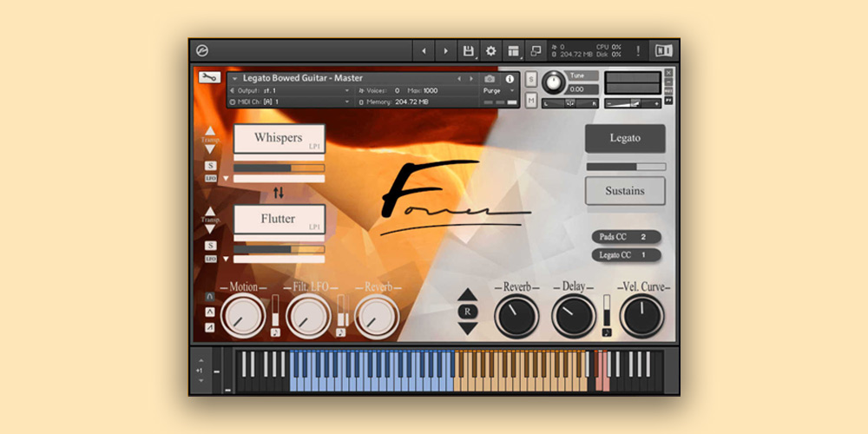The width and height of the screenshot is (868, 434).
Task: Click the Whispers layer volume slider
Action: pos(279,168)
